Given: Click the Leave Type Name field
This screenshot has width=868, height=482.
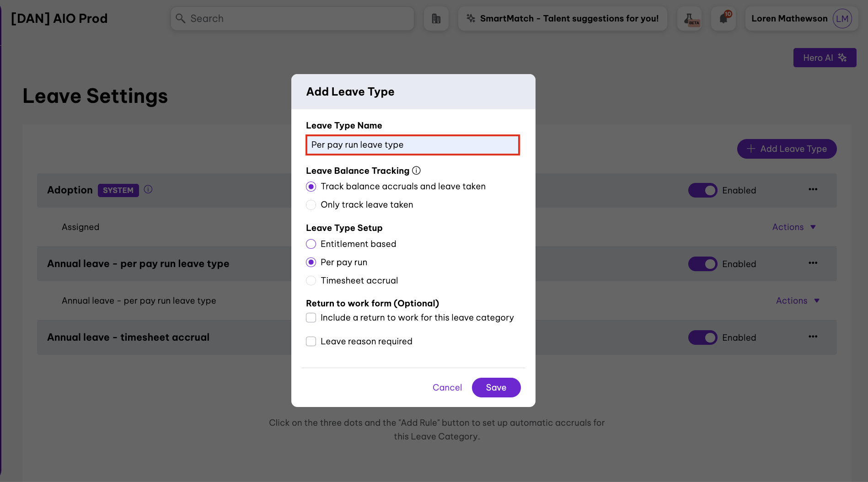Looking at the screenshot, I should (413, 145).
